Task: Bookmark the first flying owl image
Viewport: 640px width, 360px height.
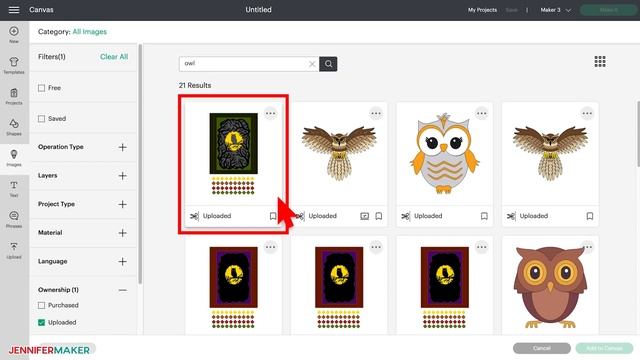Action: pyautogui.click(x=379, y=216)
